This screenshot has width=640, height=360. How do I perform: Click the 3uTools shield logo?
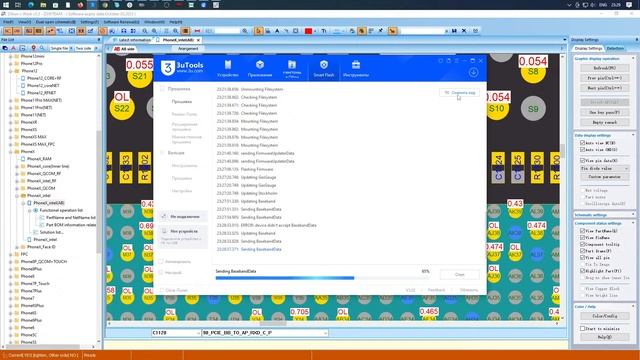click(168, 68)
